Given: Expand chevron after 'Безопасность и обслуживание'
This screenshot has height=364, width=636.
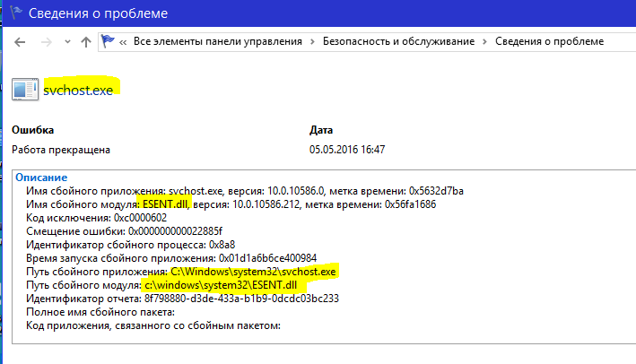Looking at the screenshot, I should tap(484, 42).
